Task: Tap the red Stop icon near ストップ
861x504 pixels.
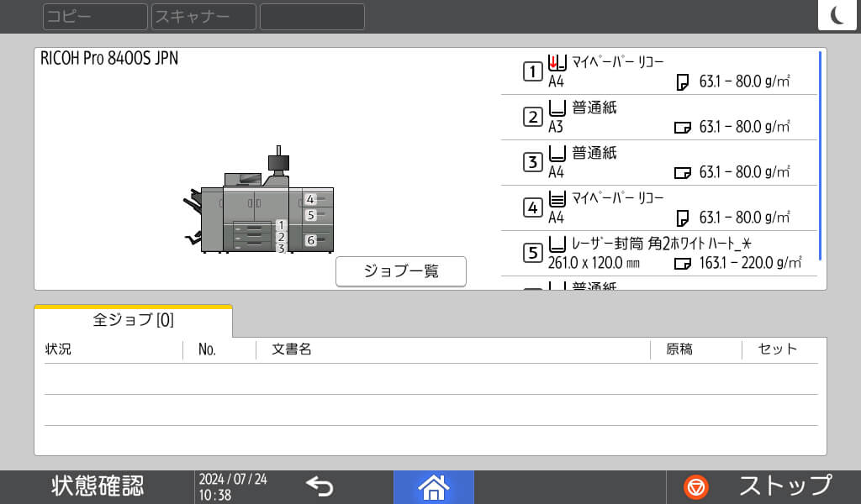Action: (698, 486)
